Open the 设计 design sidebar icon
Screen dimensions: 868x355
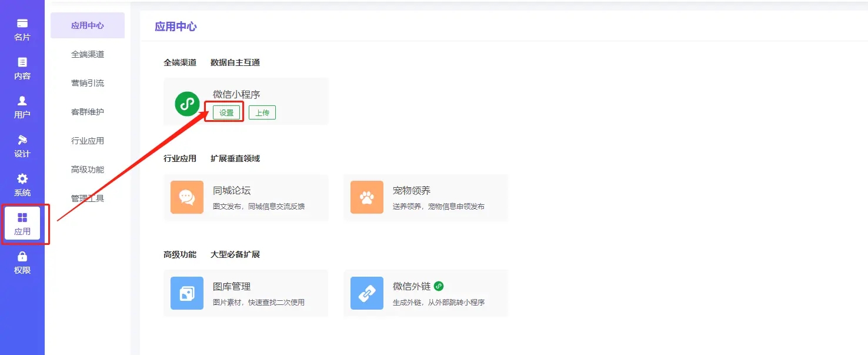[22, 140]
